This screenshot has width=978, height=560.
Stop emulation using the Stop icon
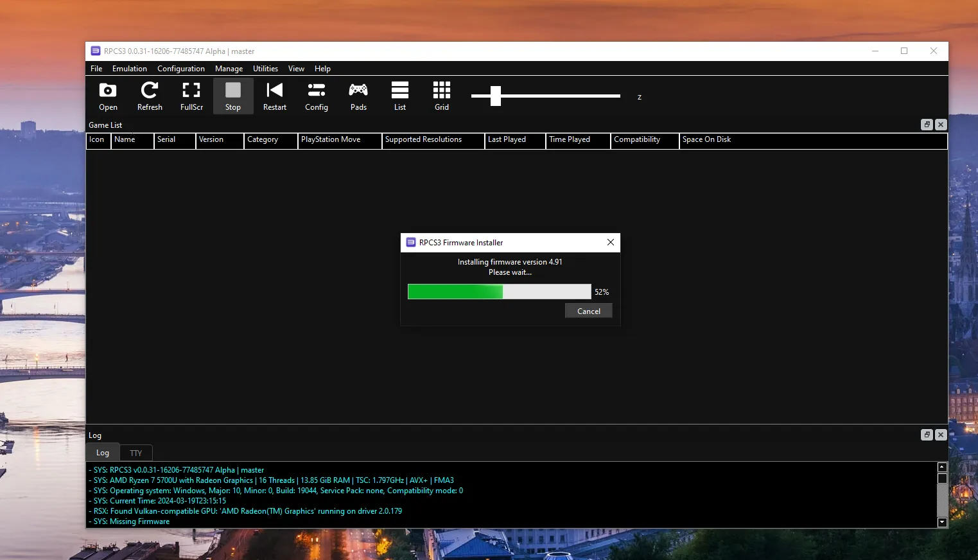point(233,96)
